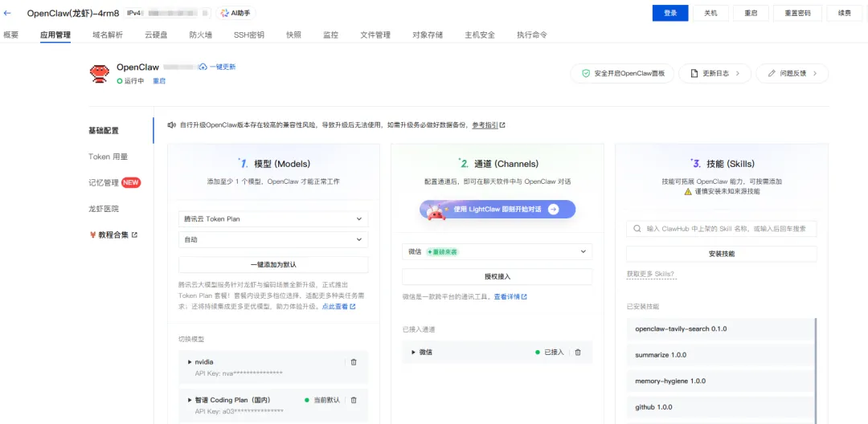This screenshot has width=868, height=424.
Task: Switch to the 防火墙 tab
Action: pyautogui.click(x=200, y=35)
